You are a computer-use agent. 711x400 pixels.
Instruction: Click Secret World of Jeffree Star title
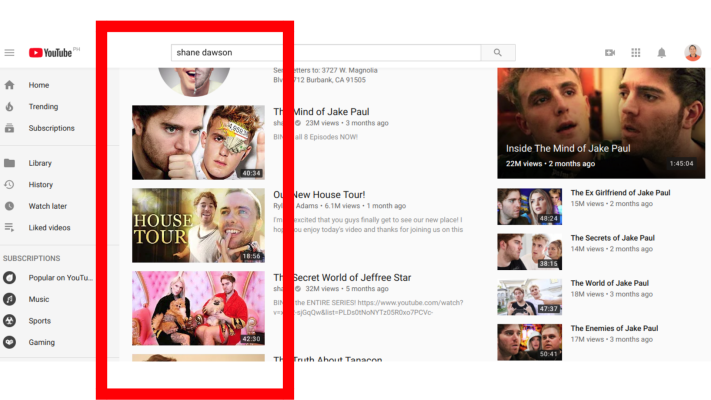click(x=342, y=278)
